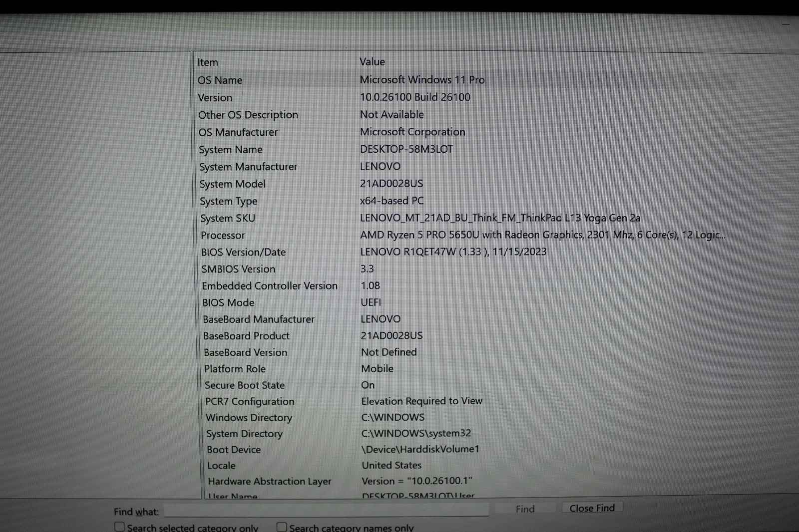Select the Version row label
The height and width of the screenshot is (532, 799).
click(x=215, y=98)
